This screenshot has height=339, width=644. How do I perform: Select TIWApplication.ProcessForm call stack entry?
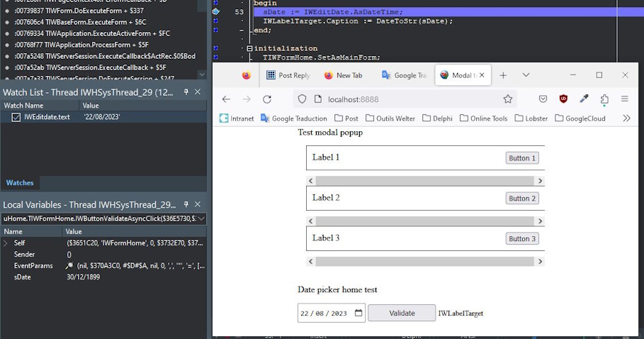tap(81, 45)
